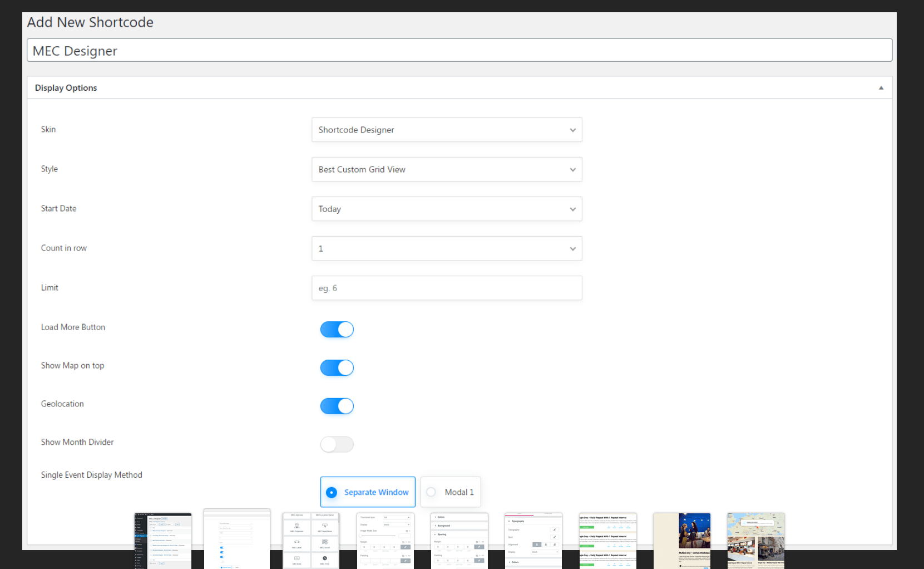Click the Single Event Display Method label
This screenshot has height=569, width=924.
[x=91, y=475]
